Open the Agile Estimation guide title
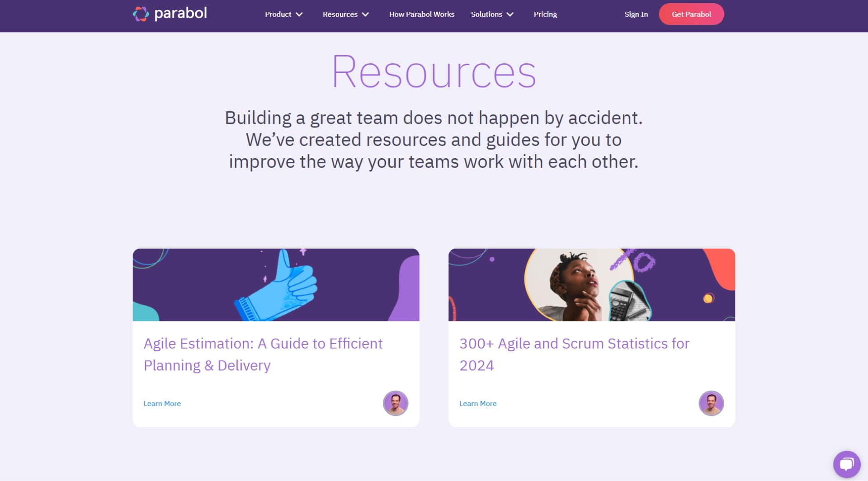 point(263,354)
